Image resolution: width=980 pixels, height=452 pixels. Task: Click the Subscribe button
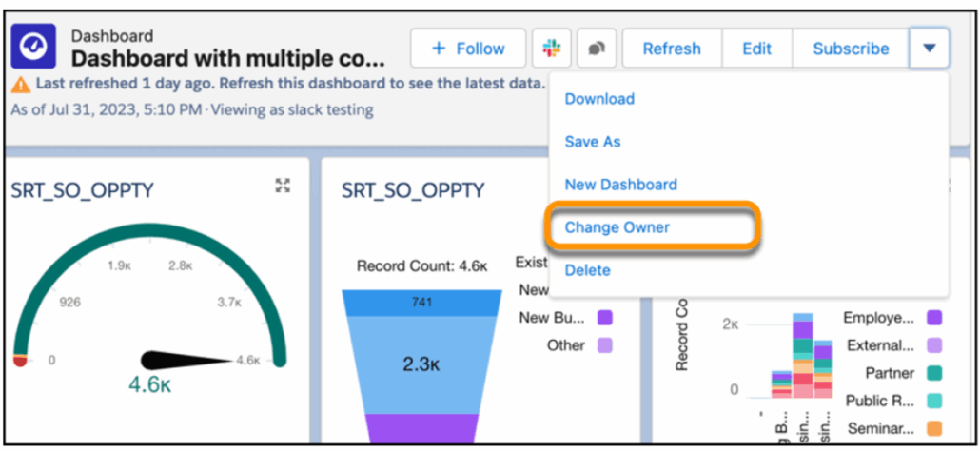(x=851, y=49)
